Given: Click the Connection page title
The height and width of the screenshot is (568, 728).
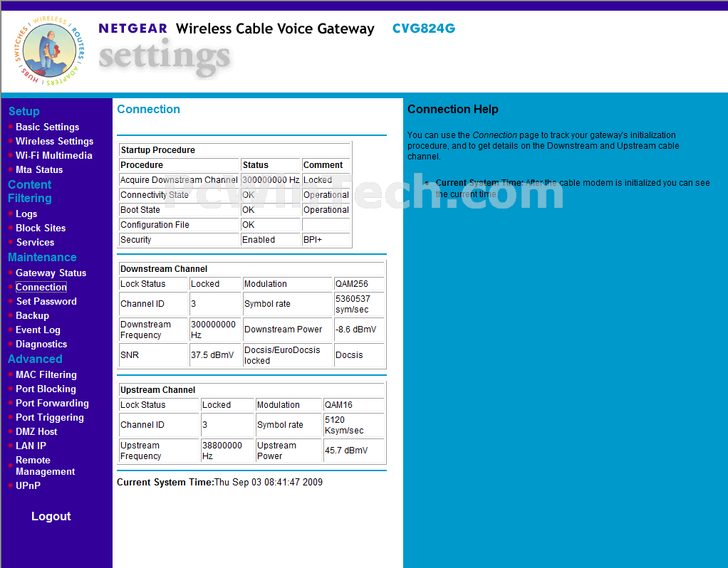Looking at the screenshot, I should (x=149, y=109).
